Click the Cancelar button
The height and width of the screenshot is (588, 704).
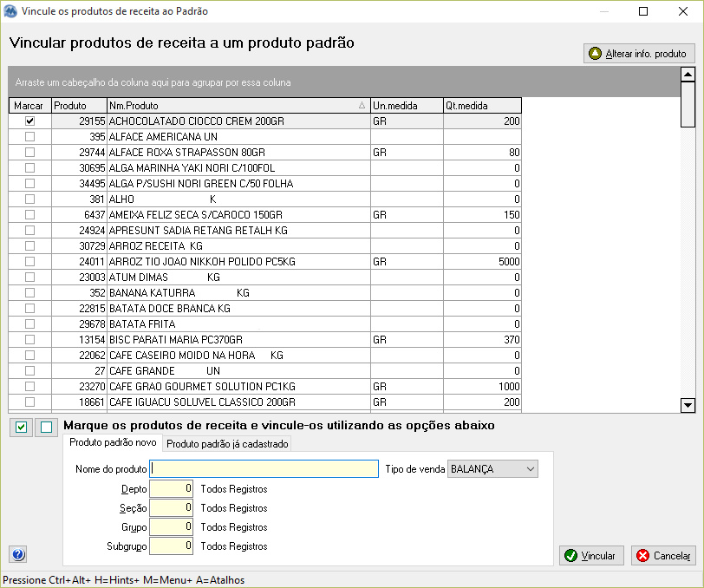tap(663, 556)
